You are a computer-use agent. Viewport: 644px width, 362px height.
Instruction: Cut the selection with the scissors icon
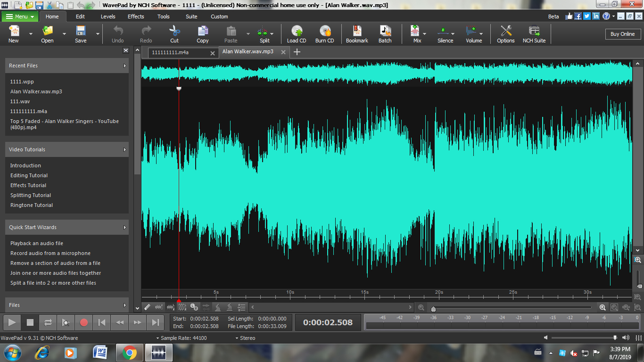pyautogui.click(x=174, y=34)
